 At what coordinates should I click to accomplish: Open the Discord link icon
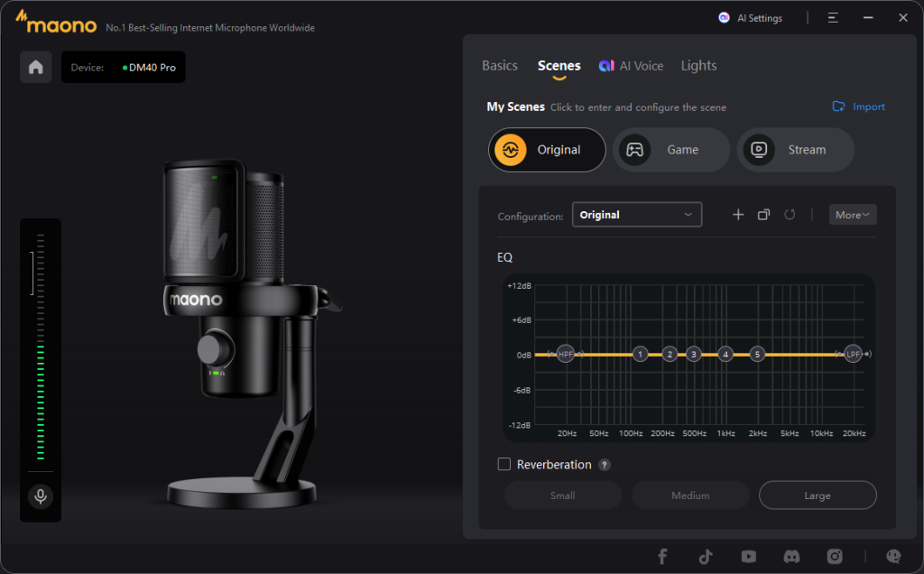(791, 556)
